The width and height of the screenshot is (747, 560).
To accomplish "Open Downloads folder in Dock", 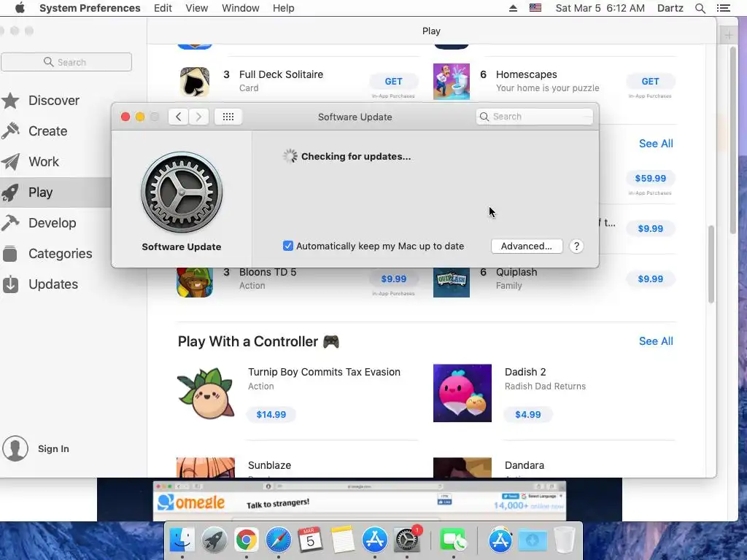I will click(x=532, y=540).
